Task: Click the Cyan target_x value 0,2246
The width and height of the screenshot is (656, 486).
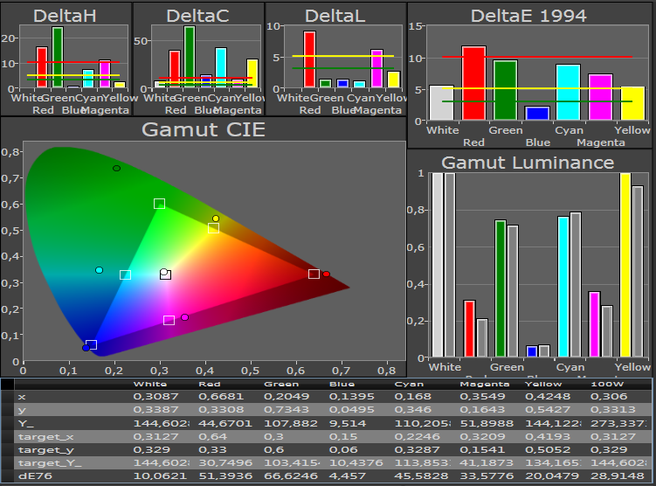Action: [417, 437]
